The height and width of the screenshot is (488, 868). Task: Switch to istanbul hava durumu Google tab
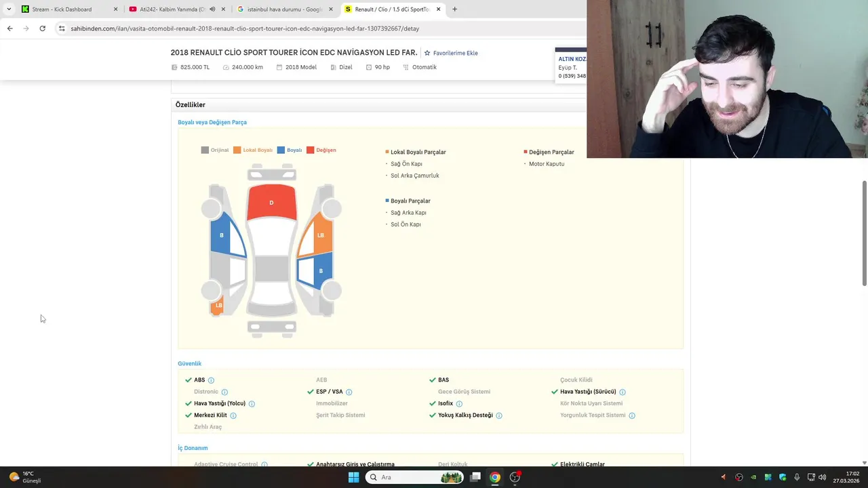(285, 9)
